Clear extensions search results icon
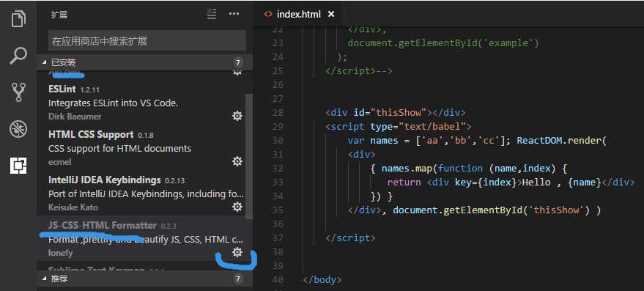 (212, 14)
